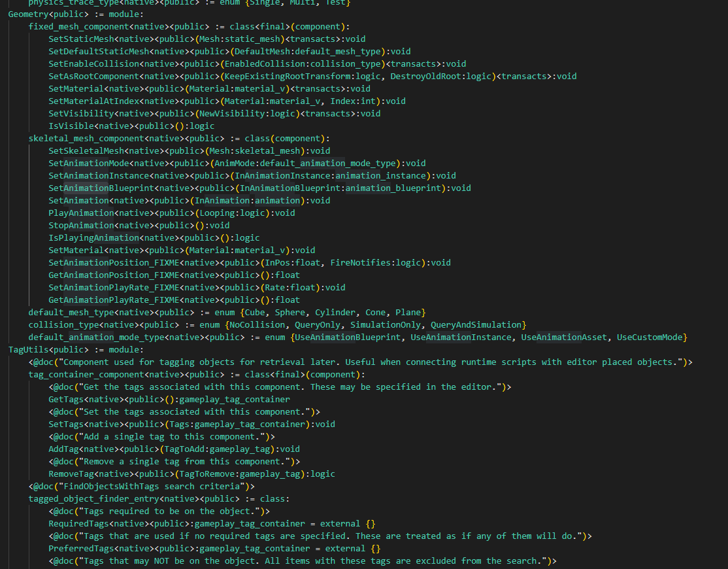Image resolution: width=728 pixels, height=569 pixels.
Task: Click the RemoveTag method line
Action: (191, 474)
